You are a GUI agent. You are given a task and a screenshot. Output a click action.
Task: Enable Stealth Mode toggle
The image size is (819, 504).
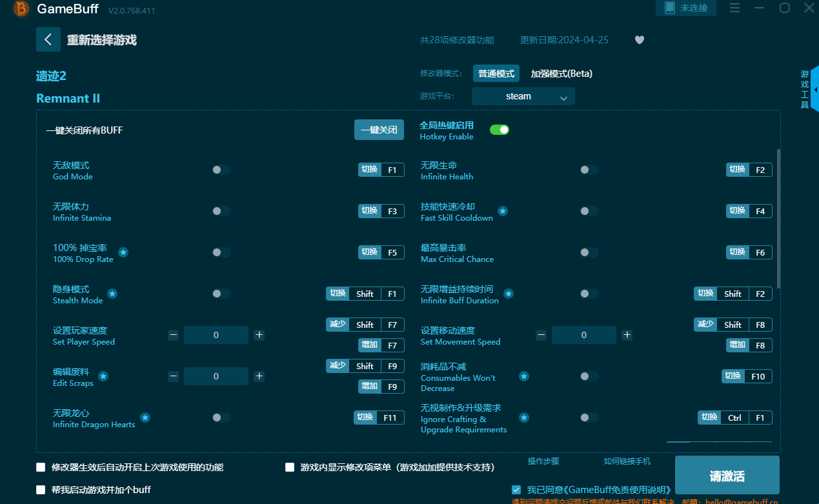[x=221, y=294]
